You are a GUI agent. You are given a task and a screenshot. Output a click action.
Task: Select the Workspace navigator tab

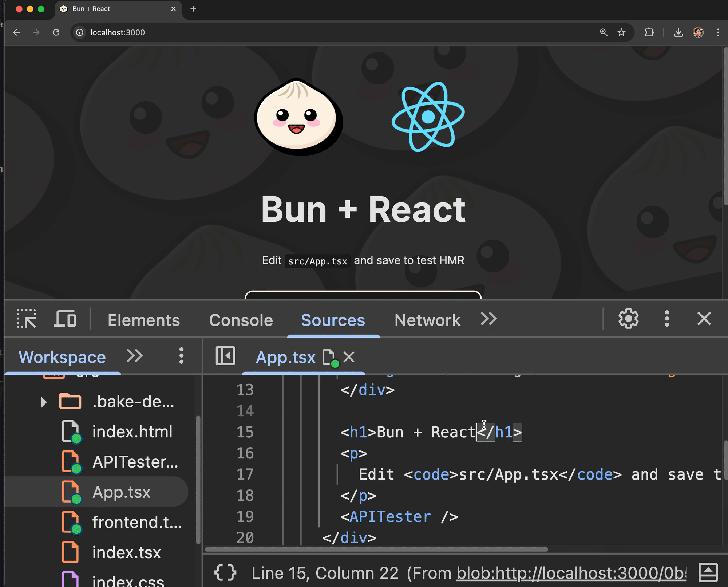click(62, 357)
